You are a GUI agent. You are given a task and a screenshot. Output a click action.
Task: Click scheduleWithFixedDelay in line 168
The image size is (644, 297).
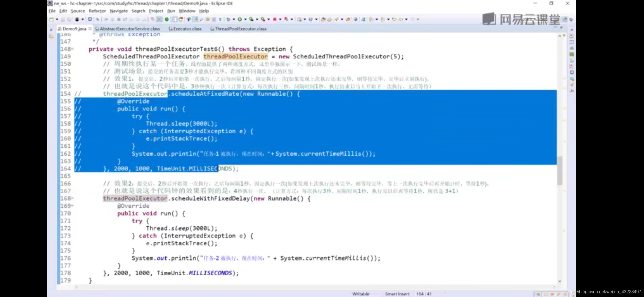click(x=211, y=198)
